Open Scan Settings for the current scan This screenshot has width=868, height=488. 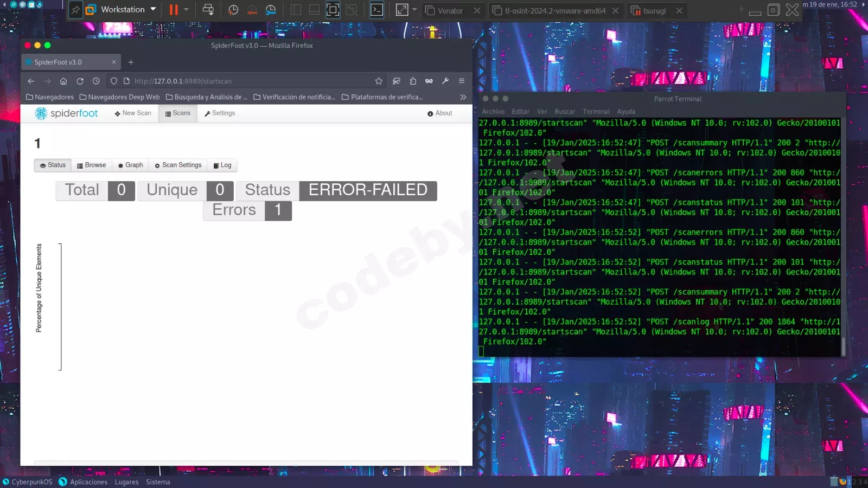click(x=178, y=165)
